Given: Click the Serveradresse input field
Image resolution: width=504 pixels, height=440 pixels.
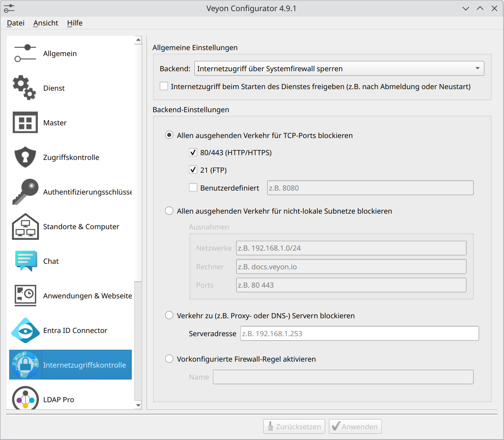Looking at the screenshot, I should point(359,333).
